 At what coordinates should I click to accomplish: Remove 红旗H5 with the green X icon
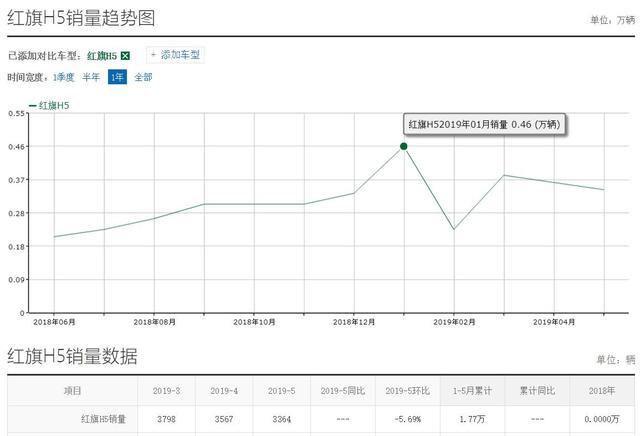coord(125,56)
